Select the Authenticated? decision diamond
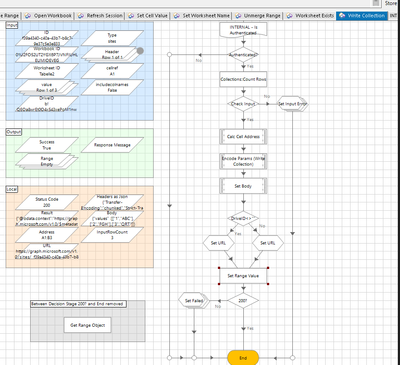Image resolution: width=400 pixels, height=365 pixels. tap(243, 55)
